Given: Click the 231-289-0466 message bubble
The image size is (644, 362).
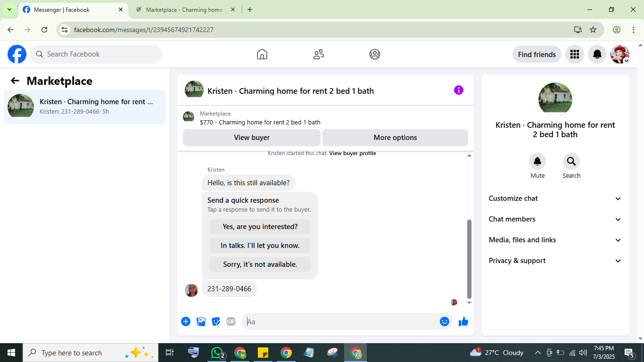Looking at the screenshot, I should point(229,288).
